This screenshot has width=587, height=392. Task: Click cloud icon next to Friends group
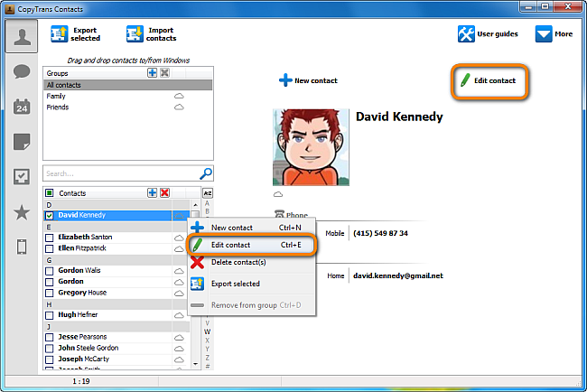179,107
